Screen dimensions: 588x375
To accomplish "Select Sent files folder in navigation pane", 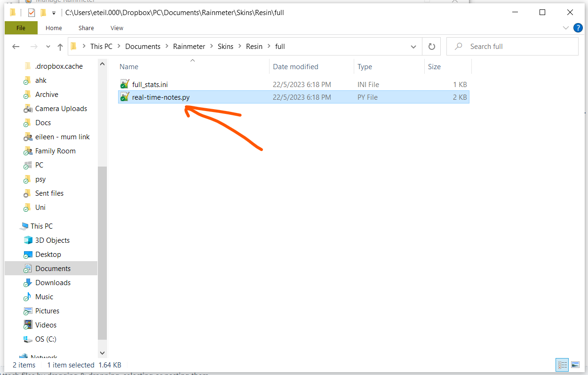I will coord(49,193).
